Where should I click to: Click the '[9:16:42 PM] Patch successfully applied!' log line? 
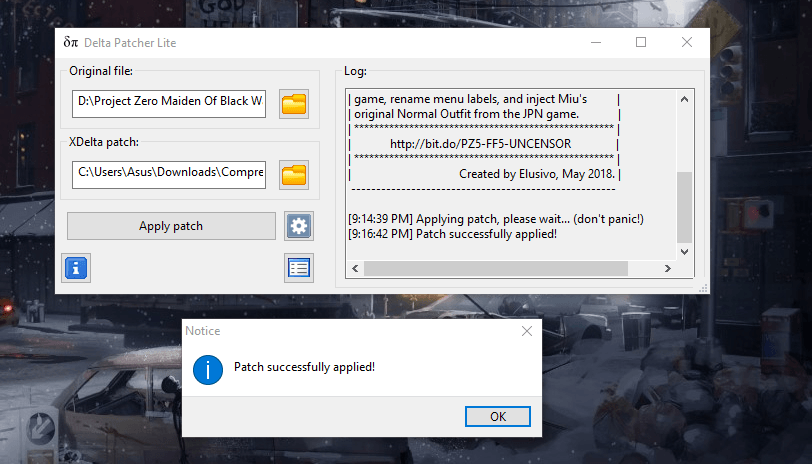click(x=453, y=234)
